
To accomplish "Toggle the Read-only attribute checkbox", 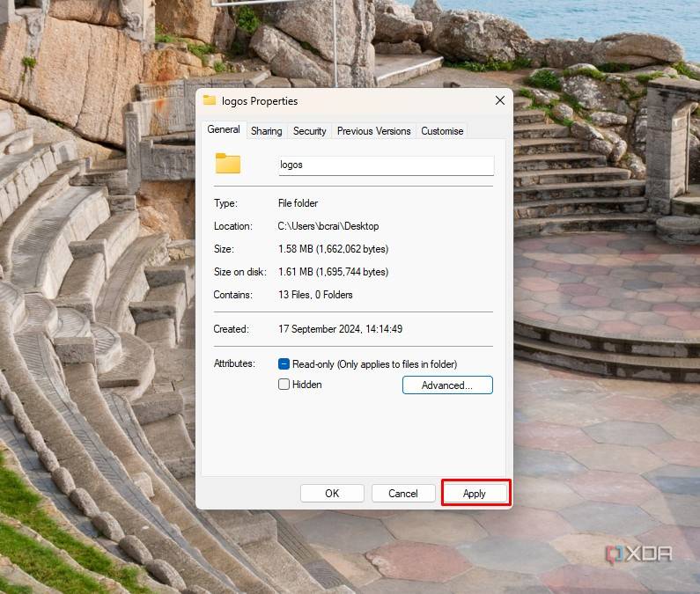I will [284, 364].
